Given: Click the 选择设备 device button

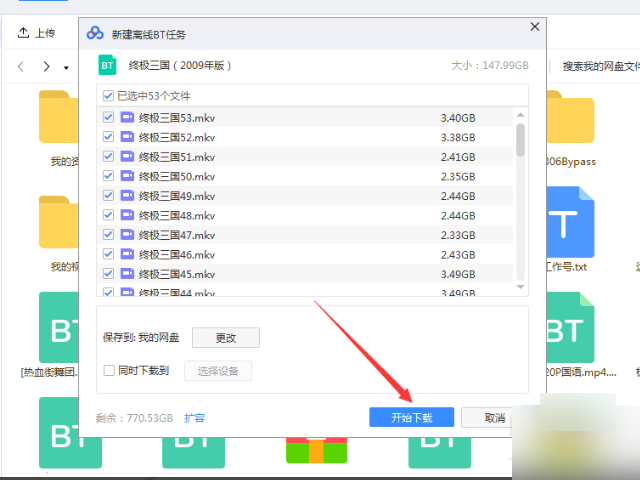Looking at the screenshot, I should [x=218, y=371].
